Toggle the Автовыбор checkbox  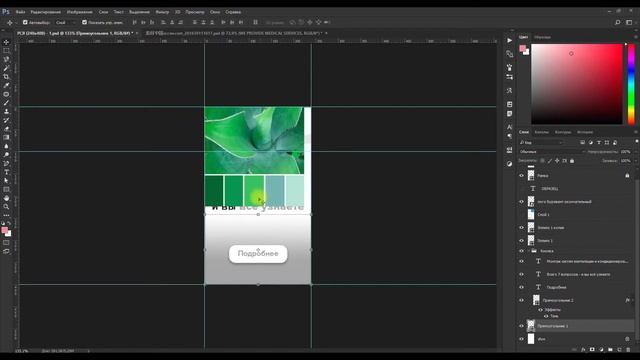pos(25,22)
